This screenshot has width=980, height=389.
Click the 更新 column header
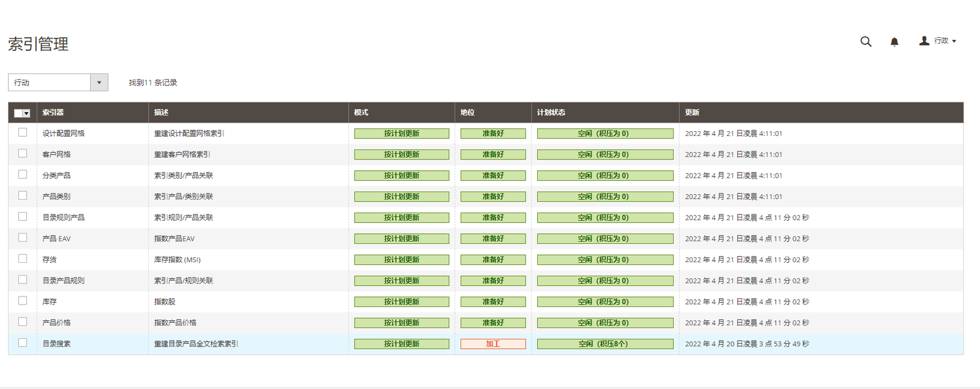tap(692, 113)
